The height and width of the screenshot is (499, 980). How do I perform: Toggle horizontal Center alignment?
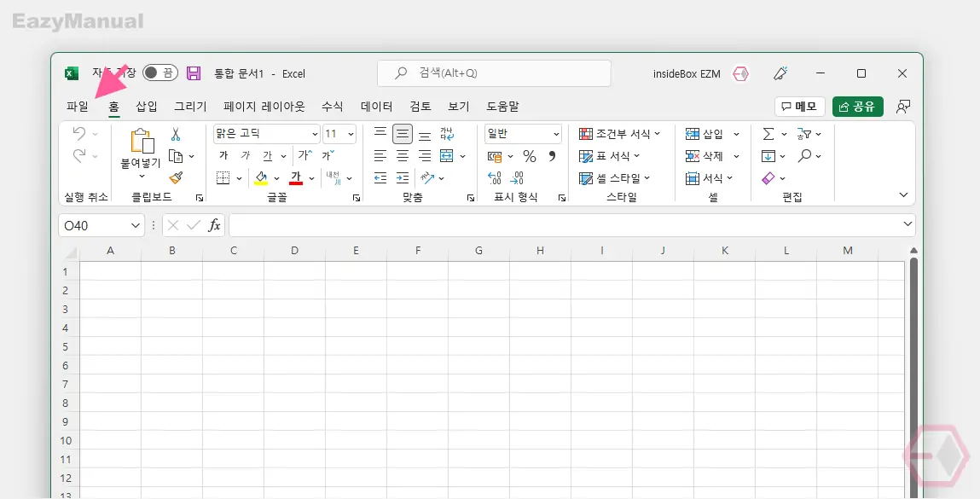403,155
